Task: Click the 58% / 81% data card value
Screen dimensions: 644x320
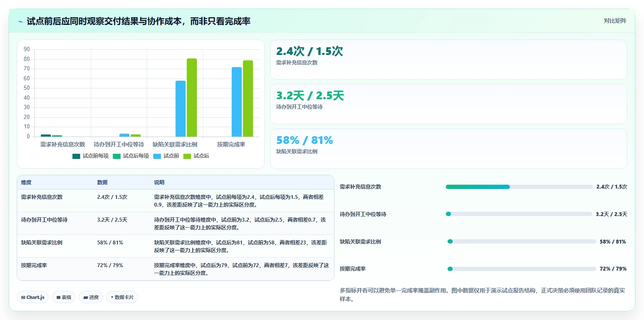Action: pyautogui.click(x=304, y=140)
